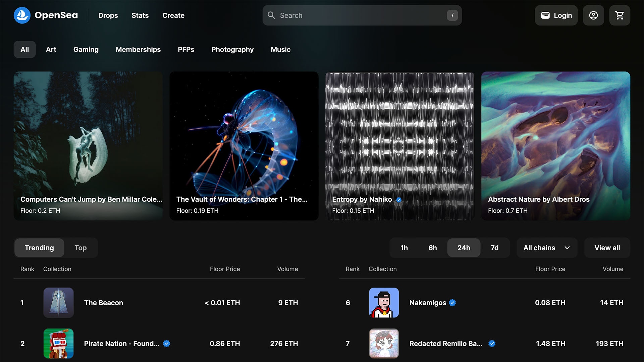
Task: Select the Photography category tab
Action: click(232, 50)
